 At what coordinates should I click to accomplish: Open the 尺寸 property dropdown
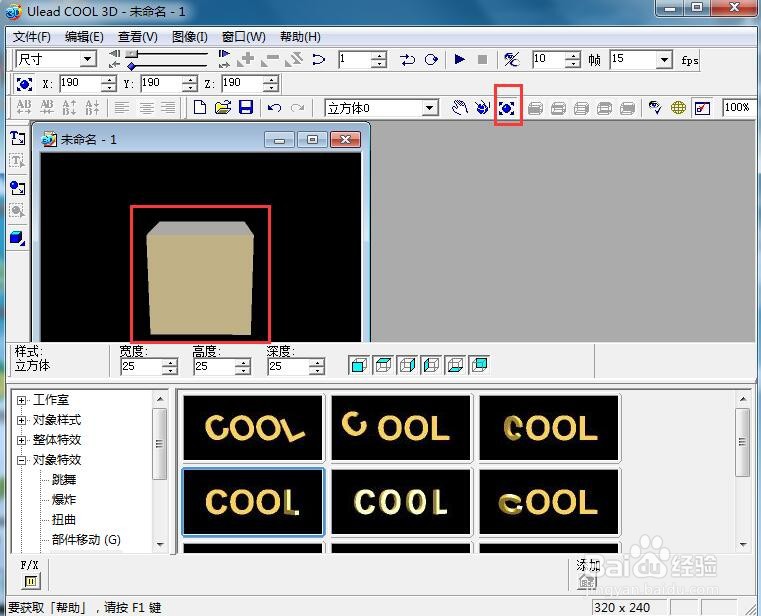pyautogui.click(x=87, y=59)
